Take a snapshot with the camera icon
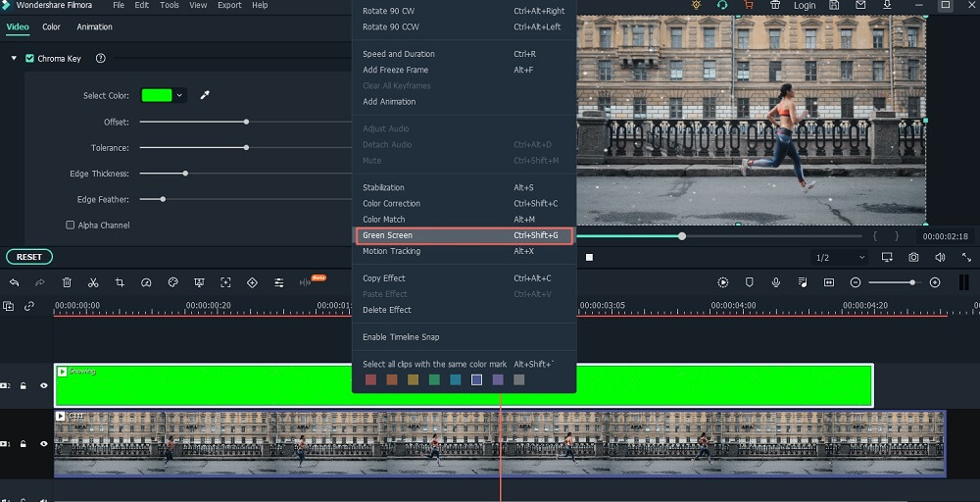This screenshot has height=502, width=980. pos(913,257)
